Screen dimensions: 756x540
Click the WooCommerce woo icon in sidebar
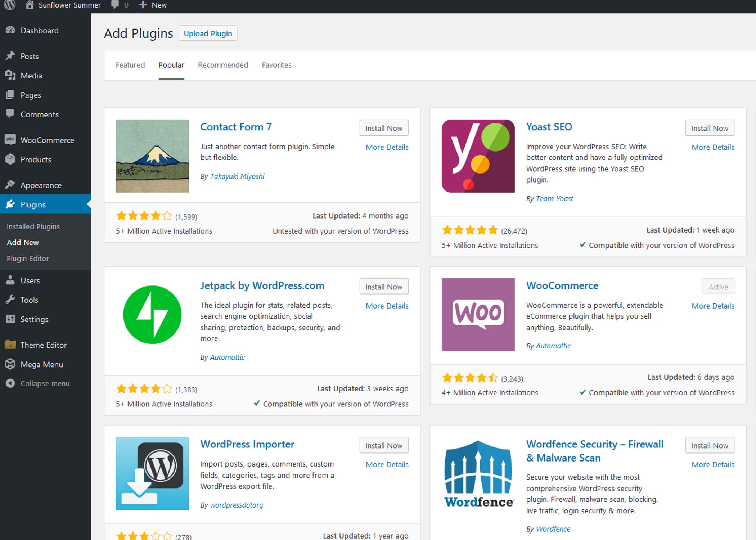pos(10,140)
